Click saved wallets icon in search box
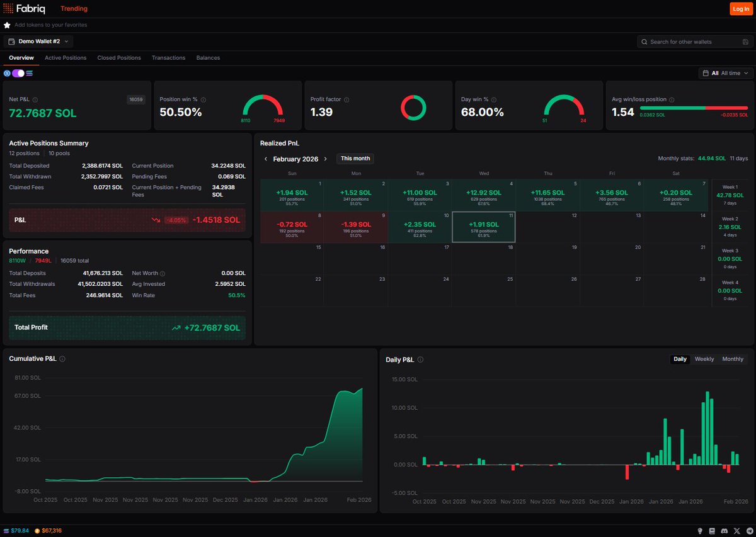 (745, 42)
